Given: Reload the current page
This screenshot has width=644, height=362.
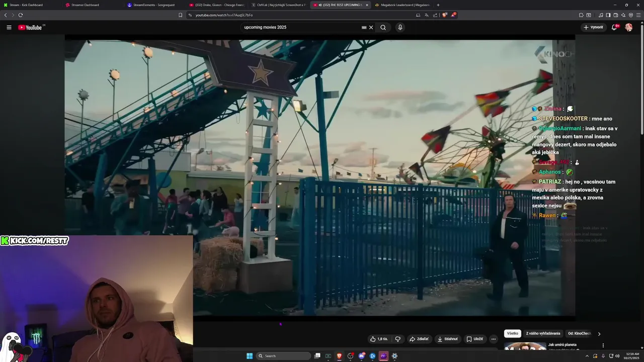Looking at the screenshot, I should coord(21,15).
